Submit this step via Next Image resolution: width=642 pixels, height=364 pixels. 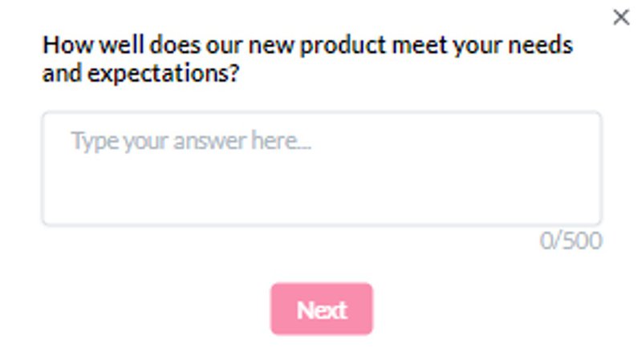(321, 309)
